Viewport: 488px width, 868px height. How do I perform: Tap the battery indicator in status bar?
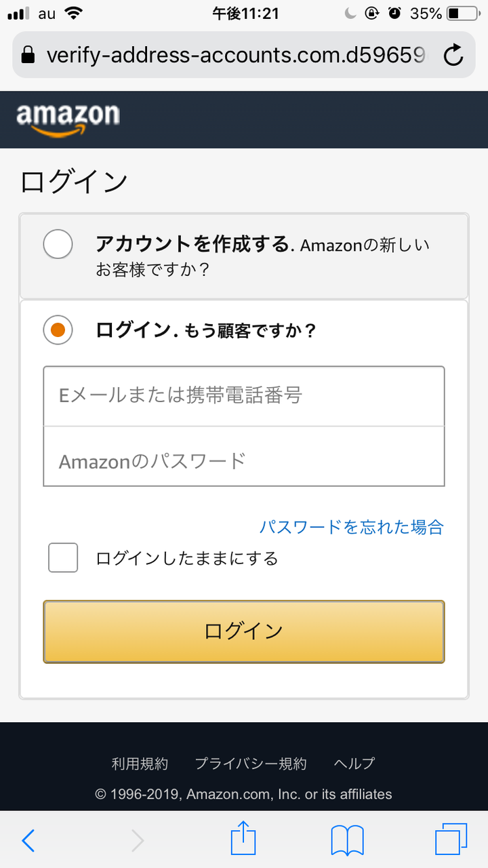pyautogui.click(x=462, y=14)
